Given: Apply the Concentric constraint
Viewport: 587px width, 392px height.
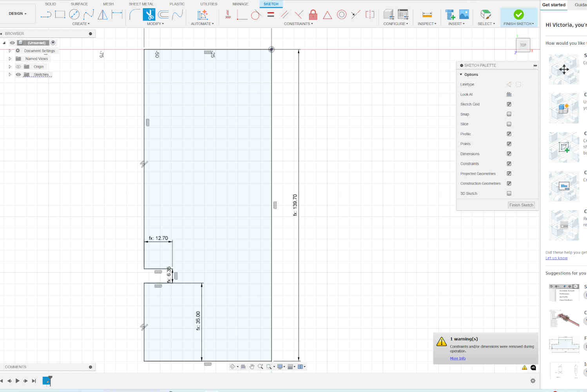Looking at the screenshot, I should 342,15.
